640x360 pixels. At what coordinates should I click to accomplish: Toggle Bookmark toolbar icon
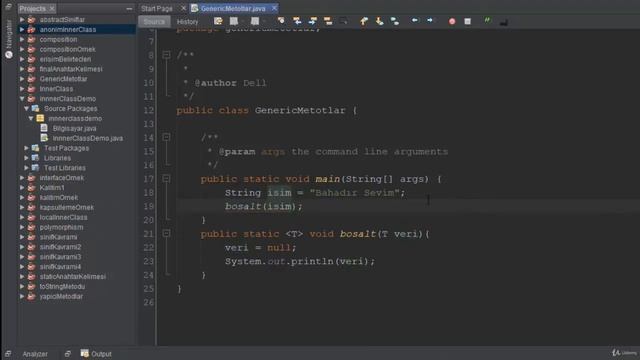[x=395, y=21]
